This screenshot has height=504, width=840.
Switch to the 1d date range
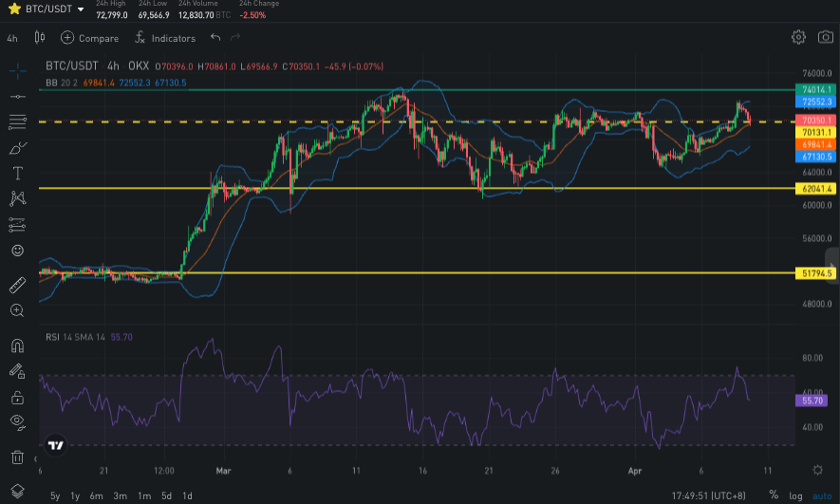pos(187,495)
